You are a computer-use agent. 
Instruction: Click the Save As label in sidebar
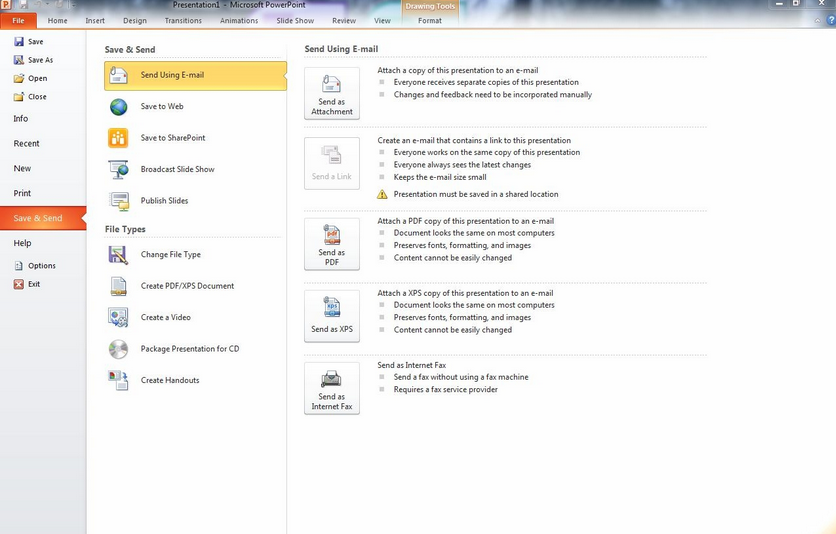[x=41, y=60]
